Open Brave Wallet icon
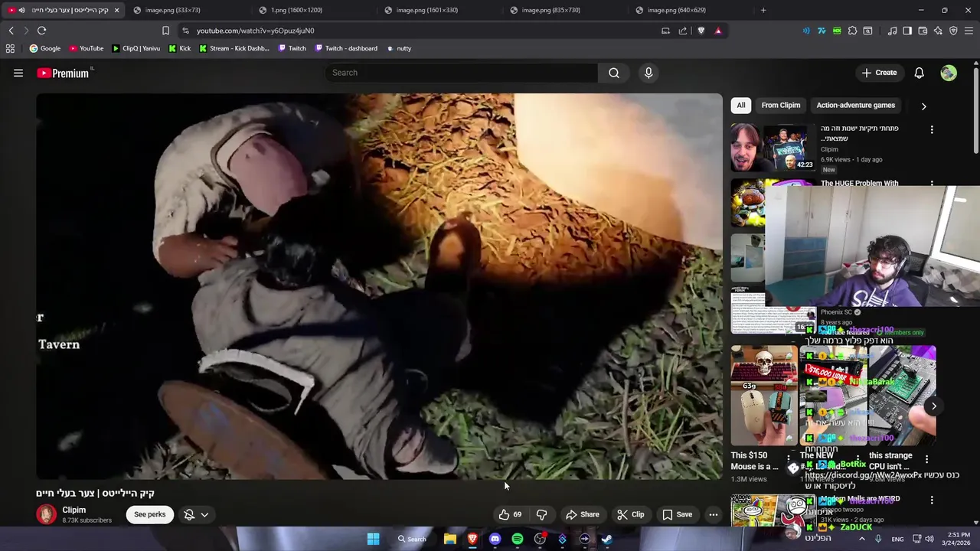 (923, 31)
